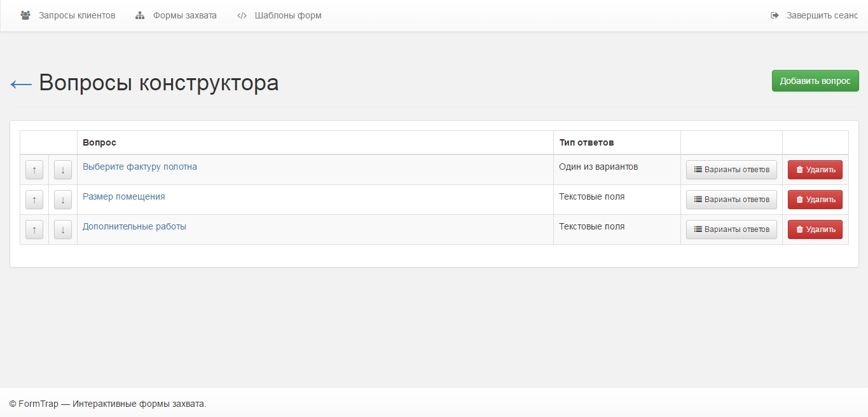Open question link 'Выберите фактуру полотна'
Viewport: 868px width, 417px height.
140,167
